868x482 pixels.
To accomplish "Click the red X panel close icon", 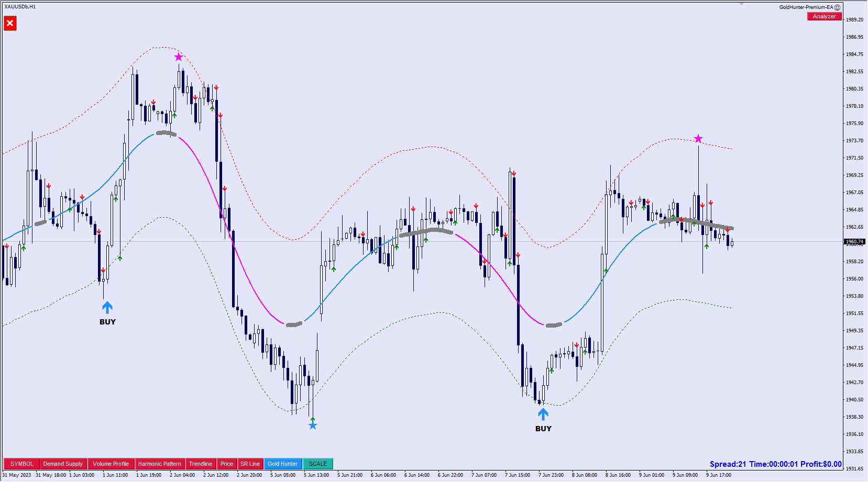I will point(10,23).
